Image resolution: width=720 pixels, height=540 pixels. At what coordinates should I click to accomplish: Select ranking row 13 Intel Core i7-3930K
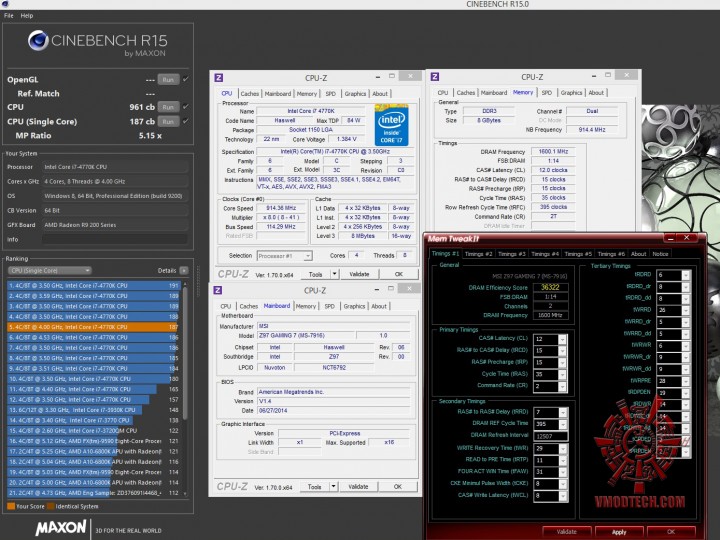coord(94,410)
